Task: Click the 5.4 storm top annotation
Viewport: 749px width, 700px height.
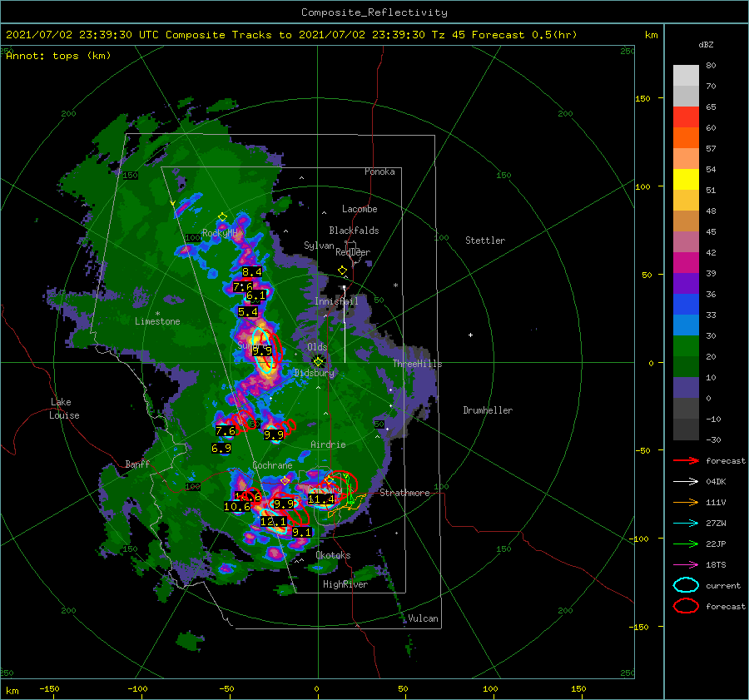Action: pyautogui.click(x=248, y=312)
